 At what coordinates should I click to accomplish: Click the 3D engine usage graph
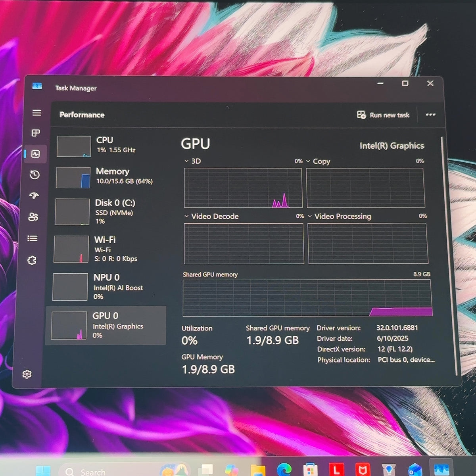pos(243,188)
